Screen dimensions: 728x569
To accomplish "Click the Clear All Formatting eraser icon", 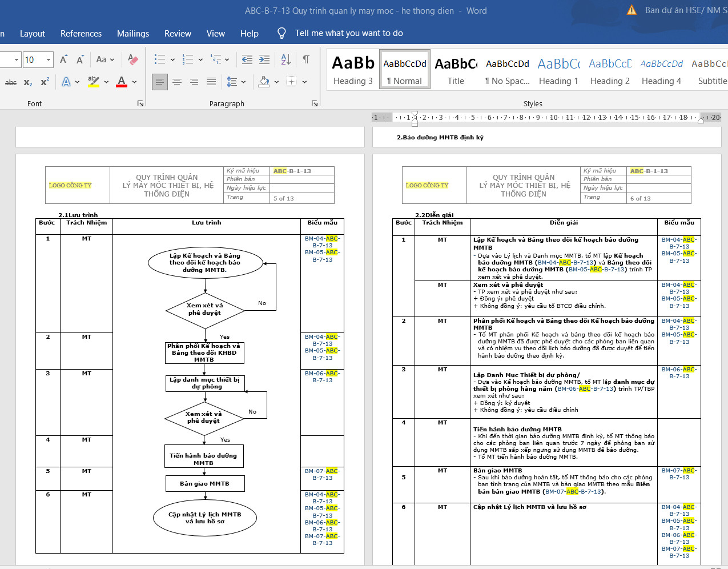I will coord(132,59).
